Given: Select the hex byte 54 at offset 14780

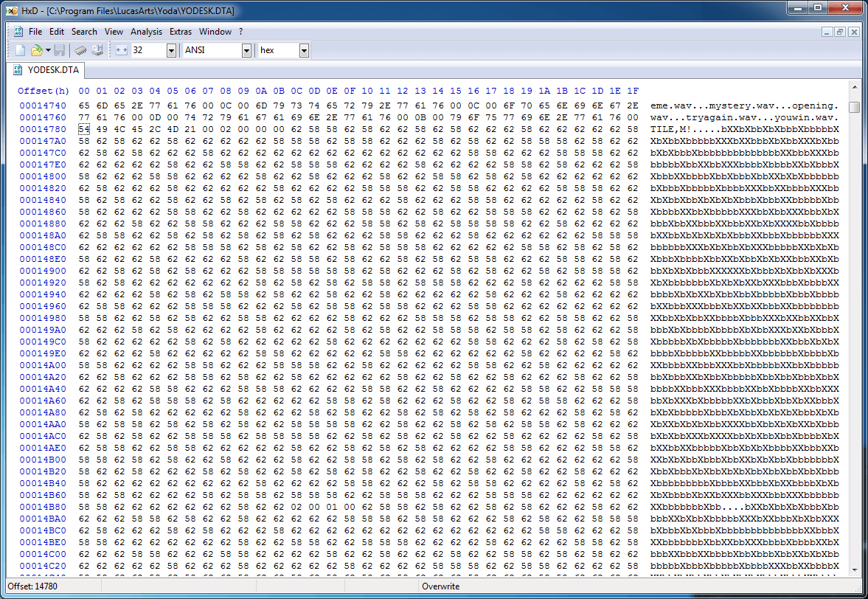Looking at the screenshot, I should point(84,129).
